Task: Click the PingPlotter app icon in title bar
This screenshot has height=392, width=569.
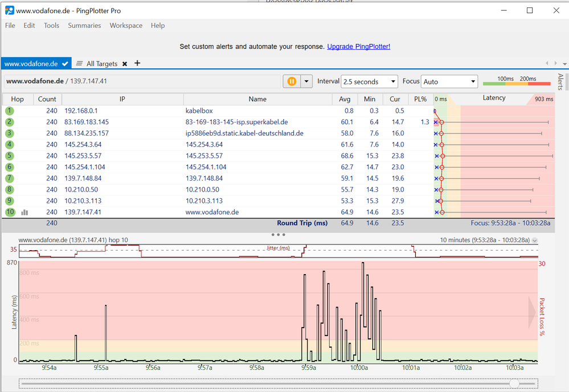Action: coord(10,10)
